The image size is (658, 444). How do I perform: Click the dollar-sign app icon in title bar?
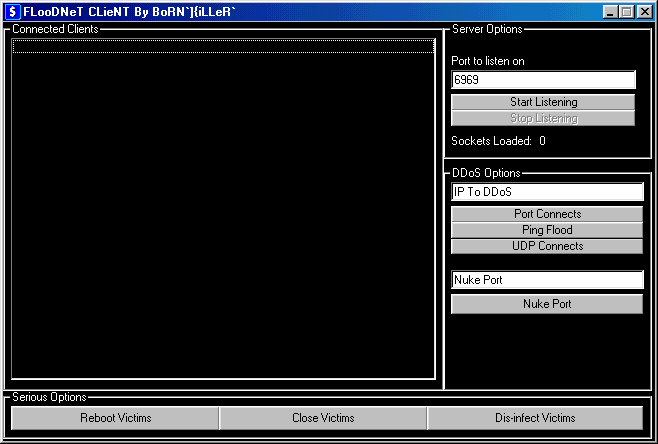pos(13,12)
